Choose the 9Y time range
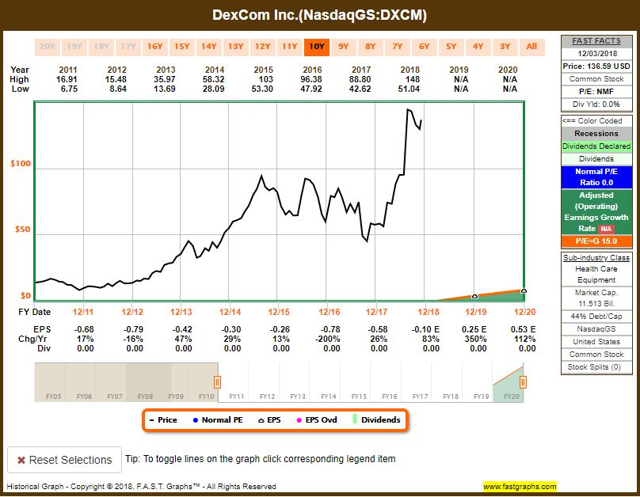 [344, 47]
